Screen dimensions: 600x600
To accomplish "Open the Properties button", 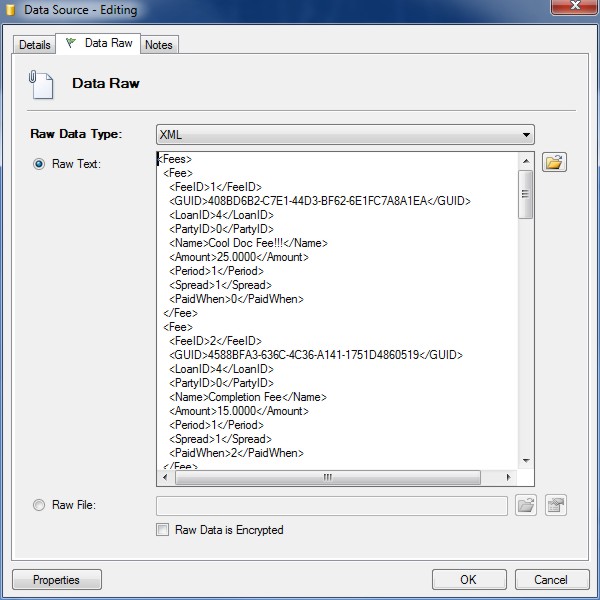I will tap(56, 580).
